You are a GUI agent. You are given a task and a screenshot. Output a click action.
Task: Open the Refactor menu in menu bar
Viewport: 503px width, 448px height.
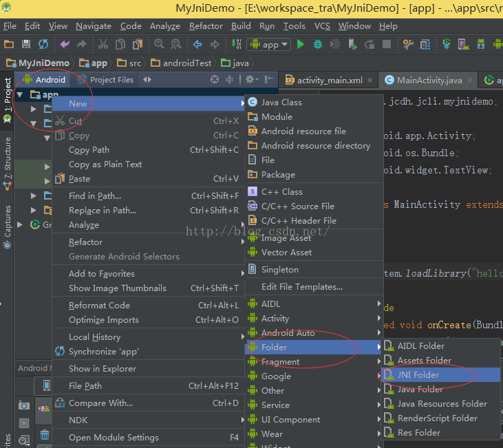[206, 26]
